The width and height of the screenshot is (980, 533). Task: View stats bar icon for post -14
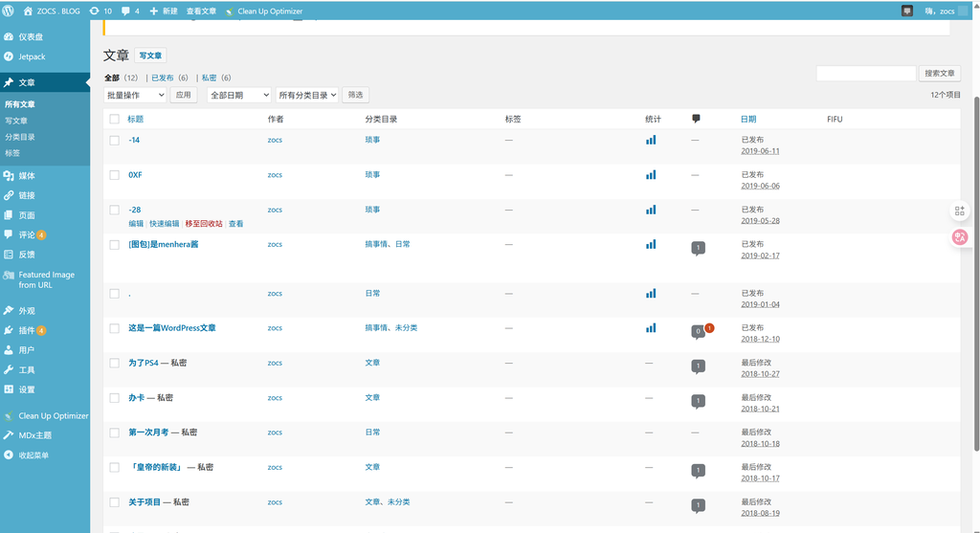pyautogui.click(x=651, y=140)
